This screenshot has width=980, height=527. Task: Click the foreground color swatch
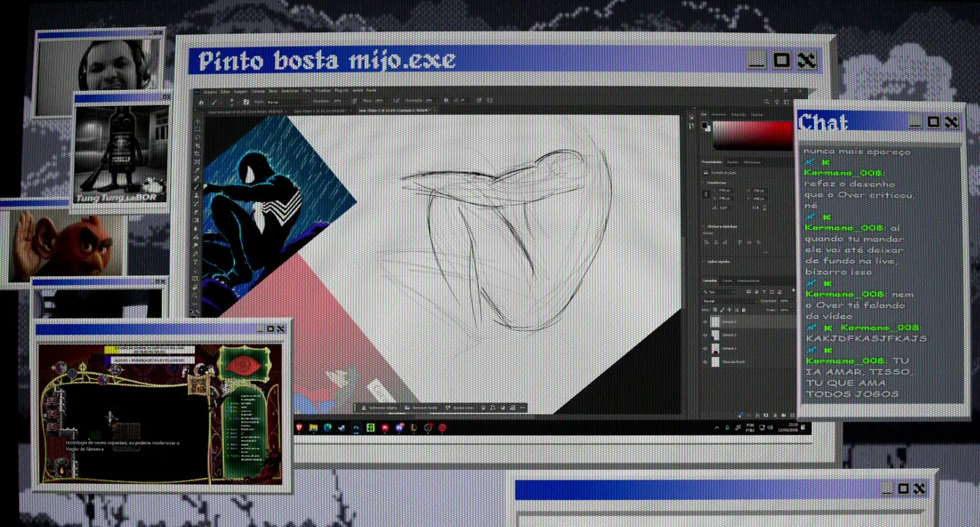706,126
